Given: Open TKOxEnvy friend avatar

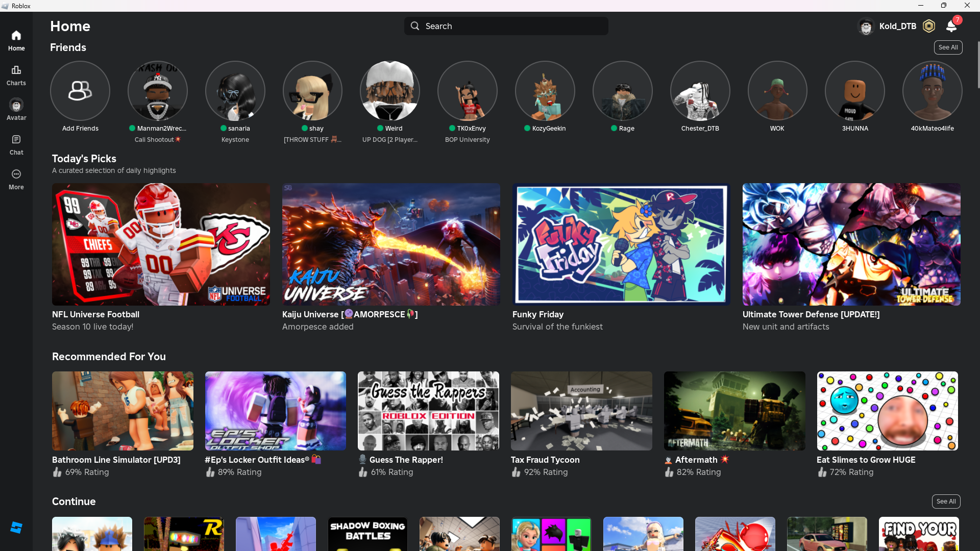Looking at the screenshot, I should coord(468,91).
